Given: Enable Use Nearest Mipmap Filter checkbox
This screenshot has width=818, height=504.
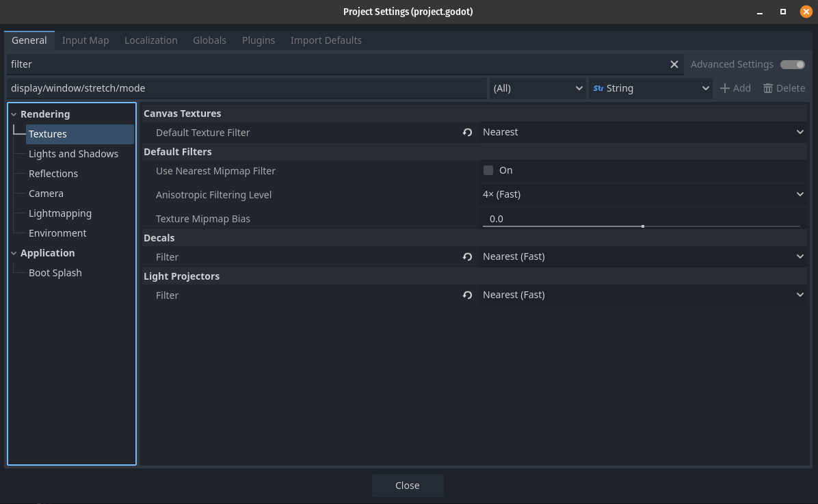Looking at the screenshot, I should (x=488, y=170).
